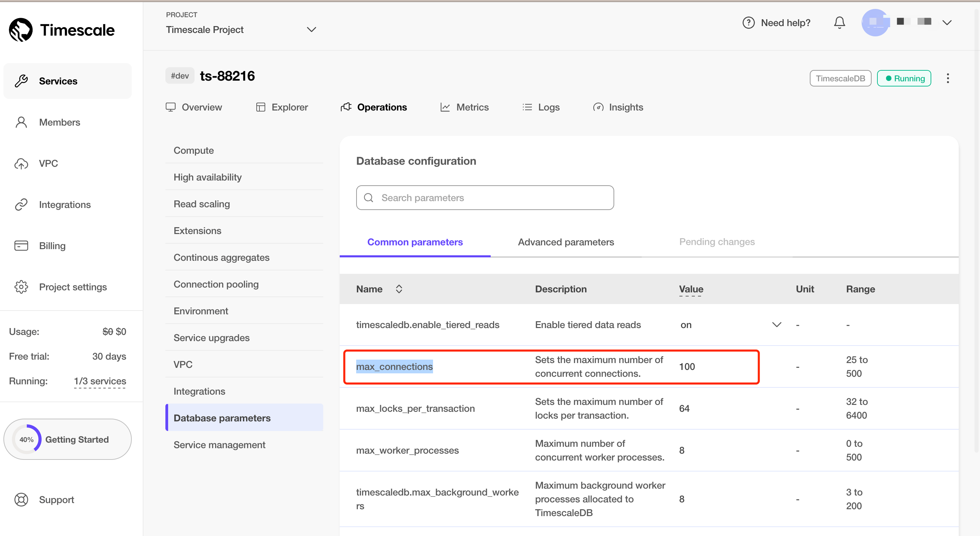Image resolution: width=980 pixels, height=536 pixels.
Task: Expand the Timescale Project selector
Action: pyautogui.click(x=311, y=29)
